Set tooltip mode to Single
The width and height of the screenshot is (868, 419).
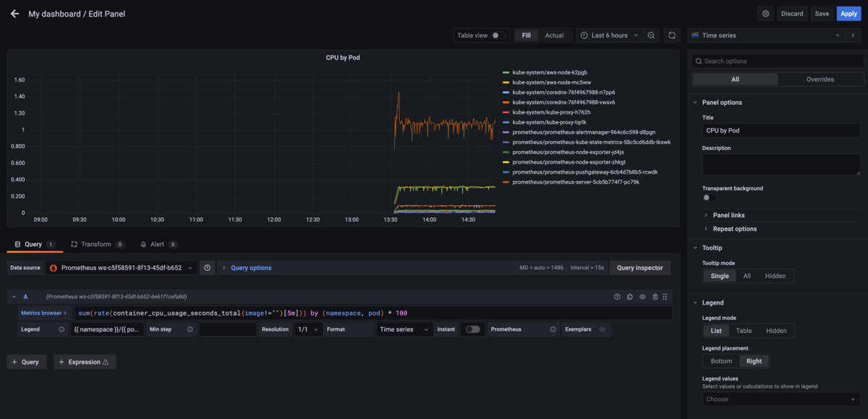(720, 276)
